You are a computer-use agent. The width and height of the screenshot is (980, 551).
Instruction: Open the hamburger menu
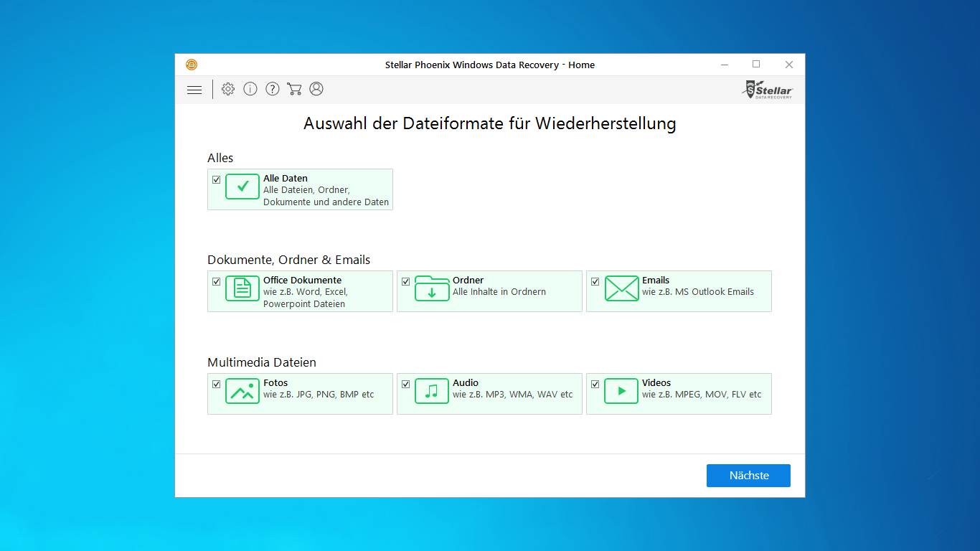pyautogui.click(x=194, y=90)
